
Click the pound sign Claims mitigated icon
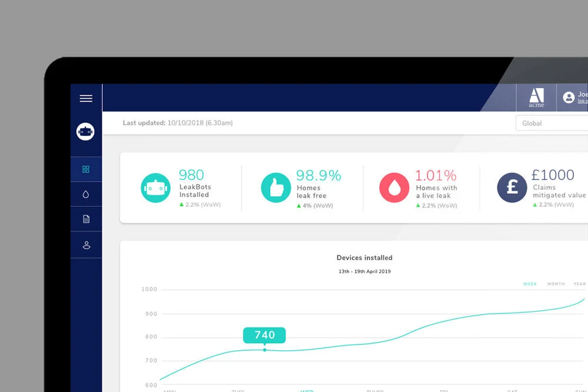(512, 187)
